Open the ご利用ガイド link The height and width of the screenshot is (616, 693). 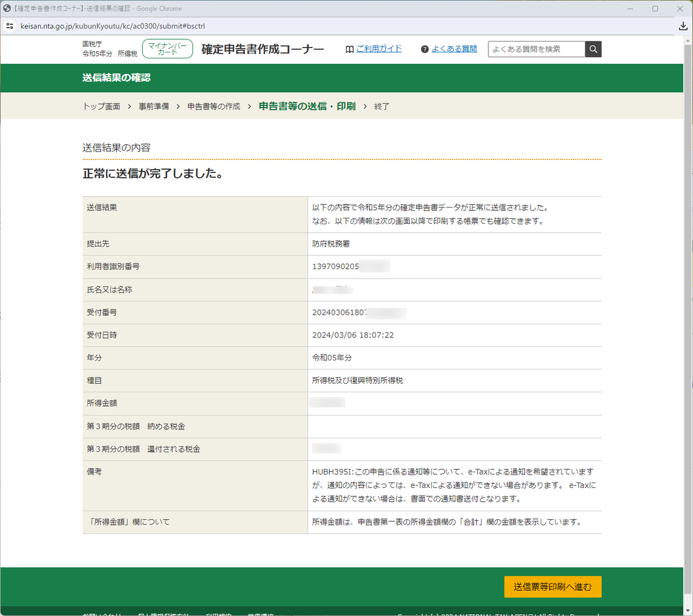[x=379, y=49]
